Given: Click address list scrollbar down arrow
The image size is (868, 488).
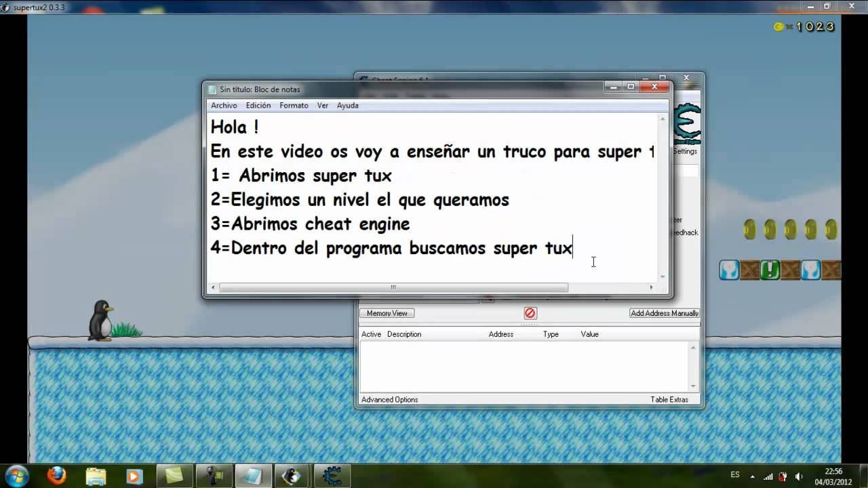Looking at the screenshot, I should click(693, 386).
